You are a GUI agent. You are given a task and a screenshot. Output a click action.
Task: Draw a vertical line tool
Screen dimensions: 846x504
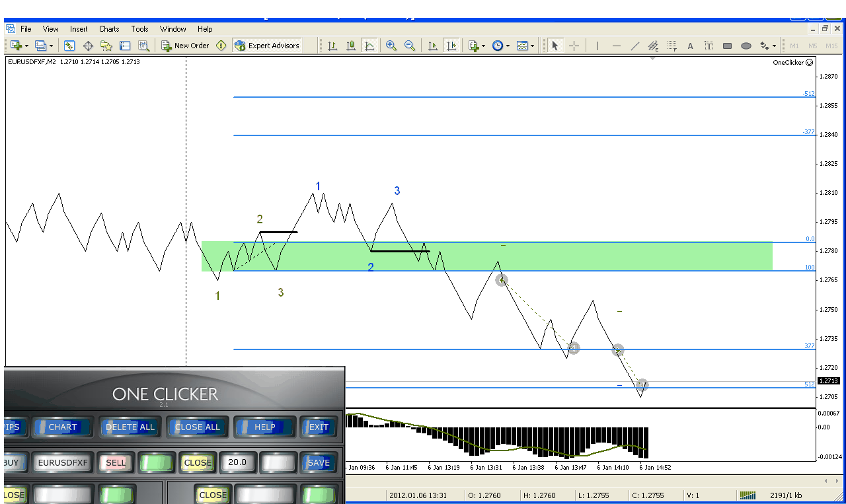(x=597, y=46)
